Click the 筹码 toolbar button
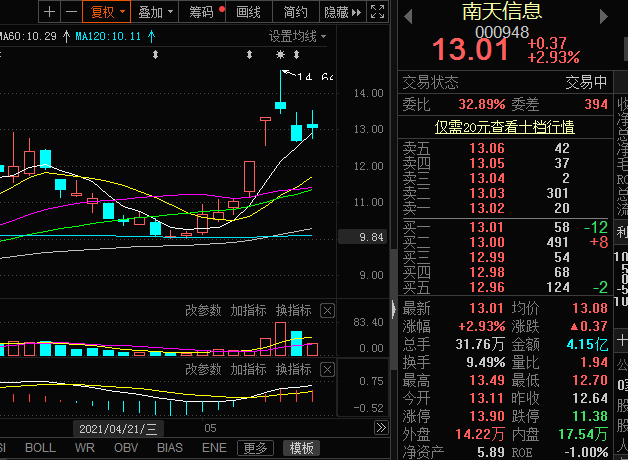 tap(202, 12)
